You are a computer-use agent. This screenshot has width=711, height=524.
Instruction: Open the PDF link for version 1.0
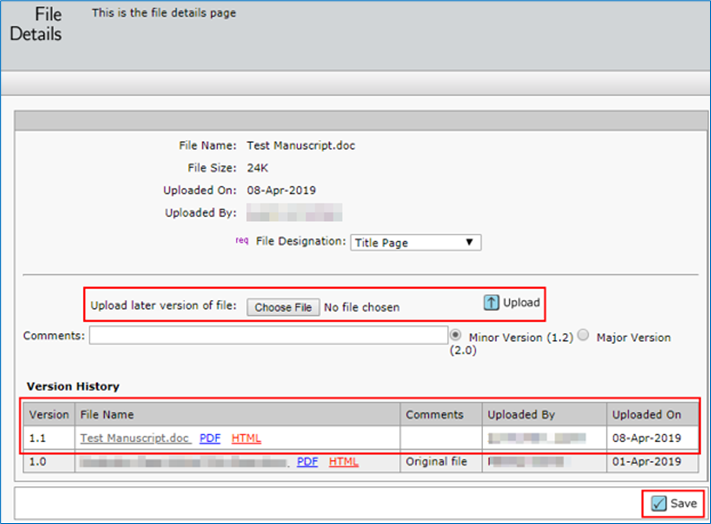click(307, 461)
